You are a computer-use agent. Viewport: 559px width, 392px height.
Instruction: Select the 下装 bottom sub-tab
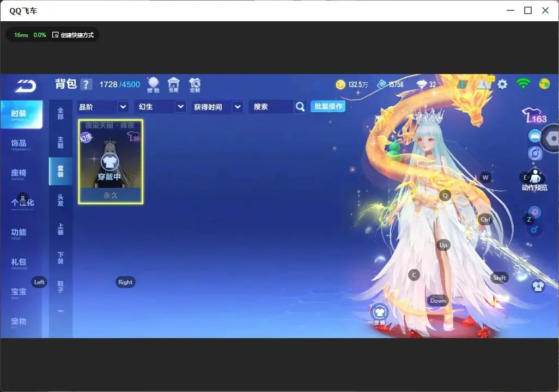tap(60, 258)
